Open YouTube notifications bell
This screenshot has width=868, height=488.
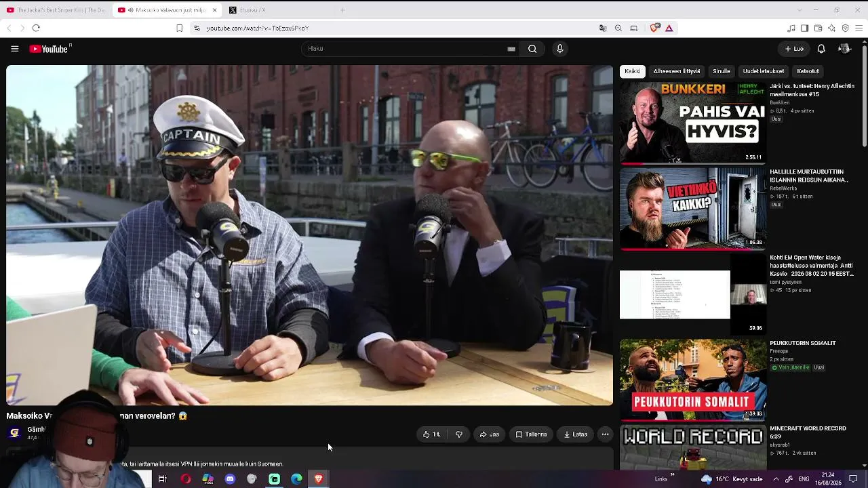[x=821, y=49]
